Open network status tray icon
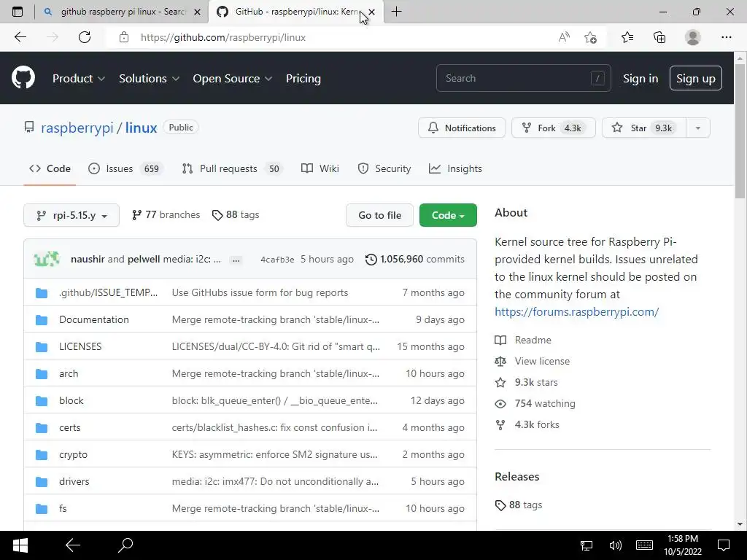 coord(587,545)
